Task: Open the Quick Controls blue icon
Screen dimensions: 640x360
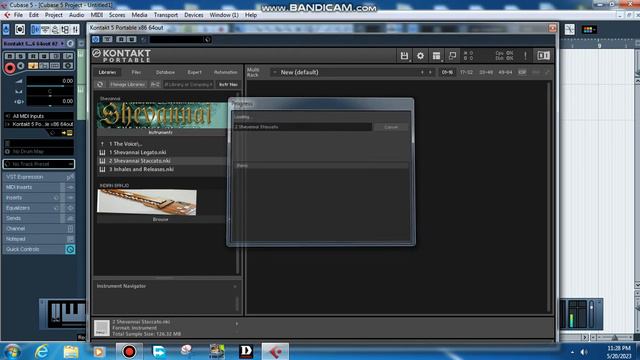Action: coord(70,249)
